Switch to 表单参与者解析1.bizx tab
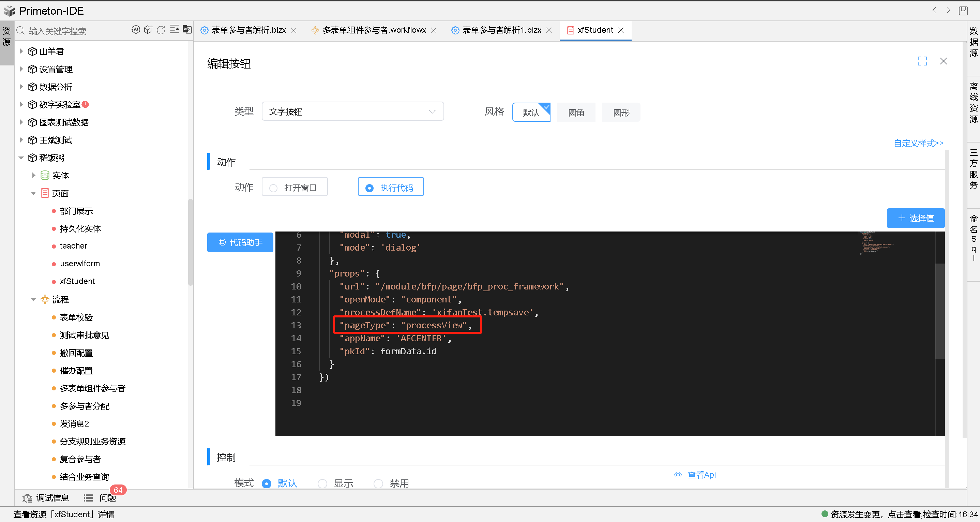This screenshot has width=980, height=522. coord(500,30)
